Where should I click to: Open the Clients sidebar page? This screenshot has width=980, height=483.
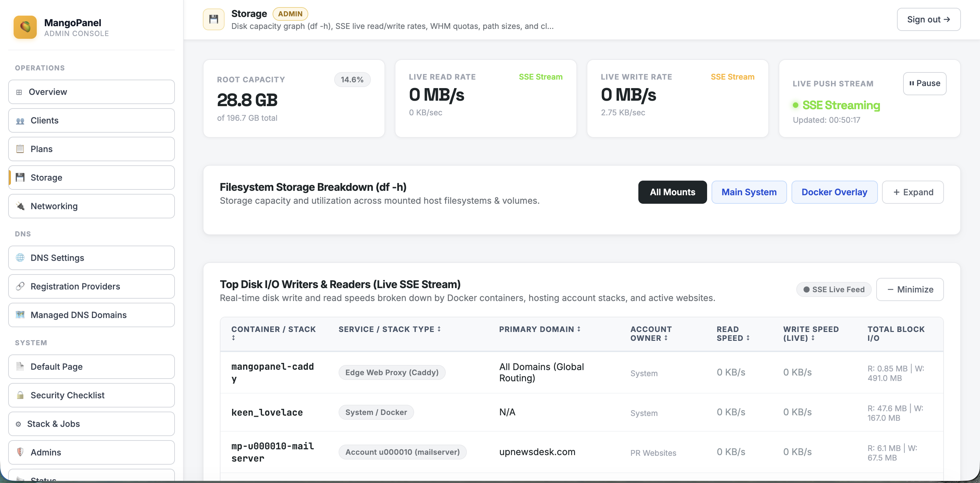[x=91, y=120]
